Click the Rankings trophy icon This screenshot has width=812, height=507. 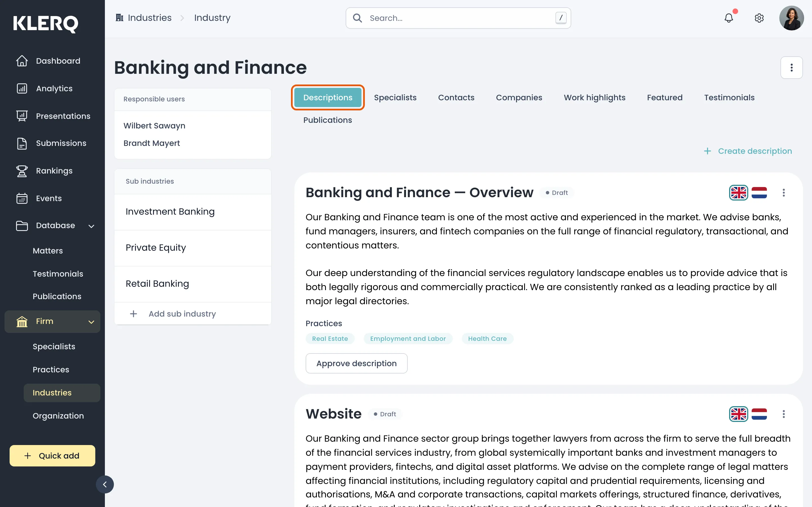(x=22, y=171)
